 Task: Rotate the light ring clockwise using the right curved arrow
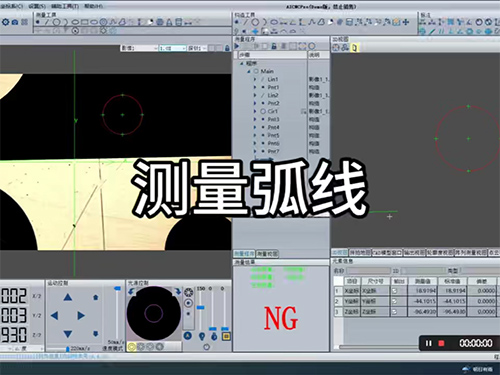(178, 292)
